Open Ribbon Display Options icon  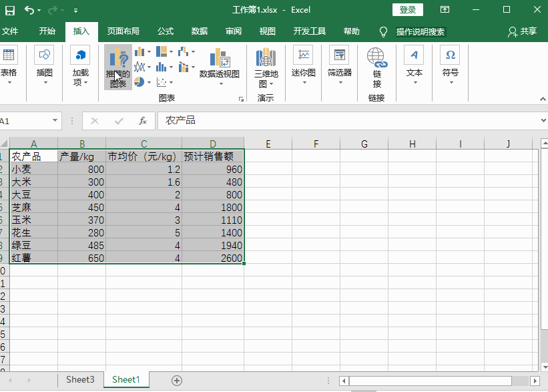tap(445, 10)
